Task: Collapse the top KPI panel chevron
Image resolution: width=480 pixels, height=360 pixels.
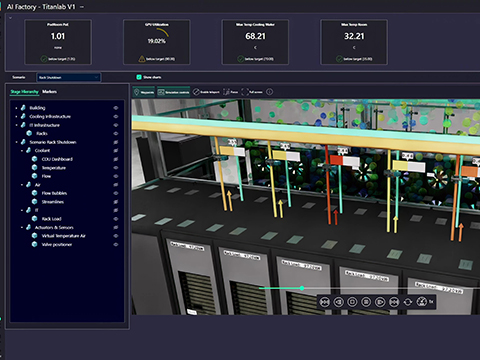Action: [10, 17]
